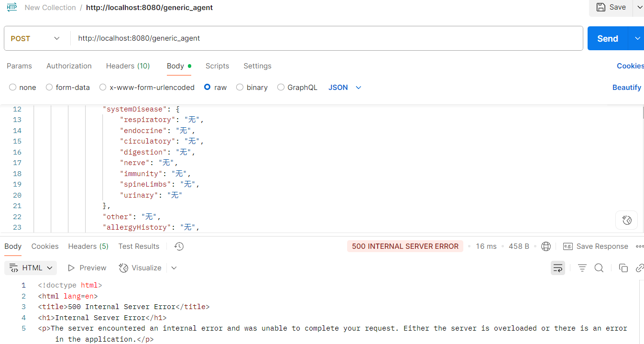Search within the response body
644x344 pixels.
(x=599, y=268)
